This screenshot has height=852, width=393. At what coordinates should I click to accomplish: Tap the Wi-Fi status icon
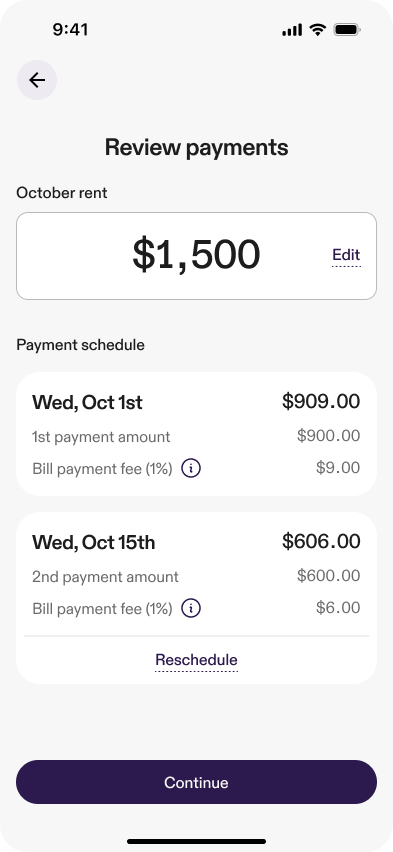pos(317,29)
